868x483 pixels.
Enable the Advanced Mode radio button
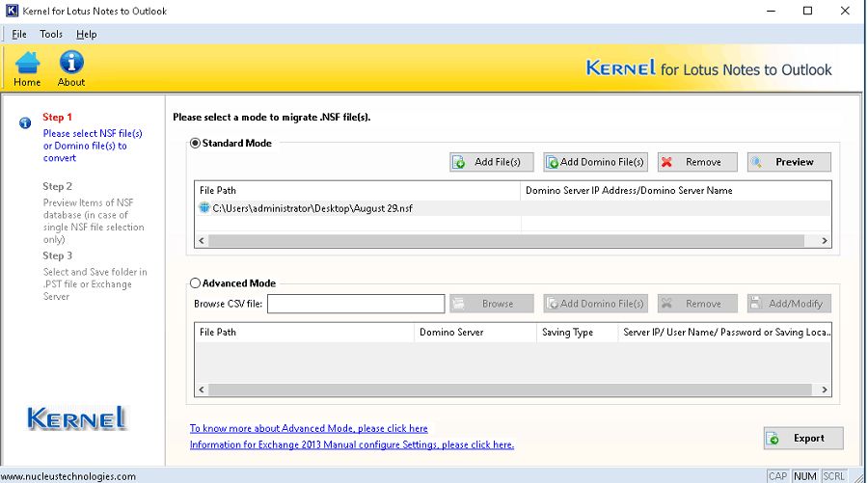(x=196, y=283)
